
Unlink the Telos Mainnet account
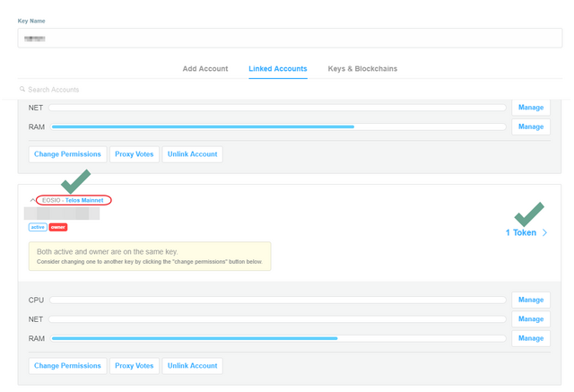pos(192,366)
